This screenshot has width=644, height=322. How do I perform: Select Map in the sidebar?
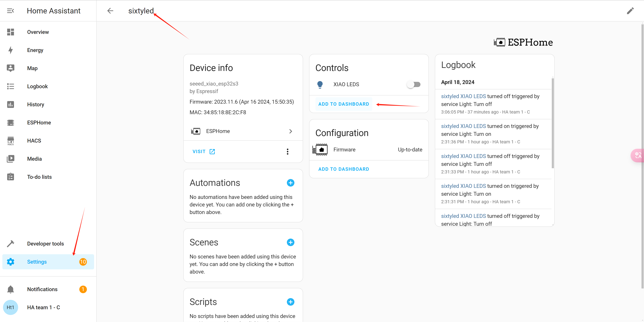[48, 68]
